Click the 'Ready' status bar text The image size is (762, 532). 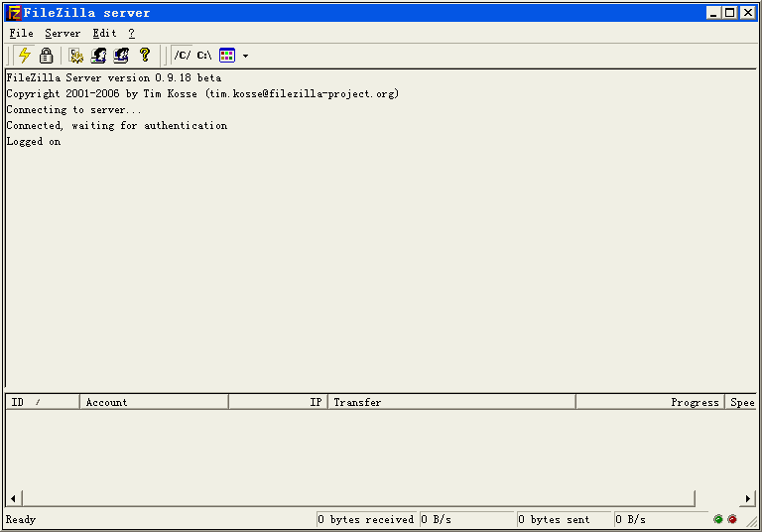click(21, 519)
